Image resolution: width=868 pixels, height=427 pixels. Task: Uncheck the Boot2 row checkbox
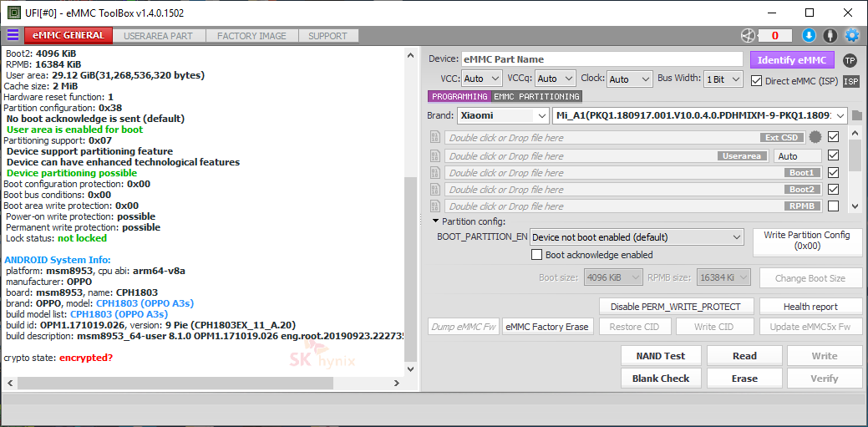833,189
